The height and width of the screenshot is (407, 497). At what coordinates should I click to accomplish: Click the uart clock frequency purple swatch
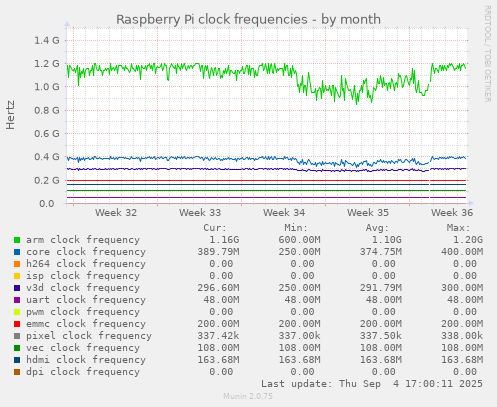(x=17, y=300)
